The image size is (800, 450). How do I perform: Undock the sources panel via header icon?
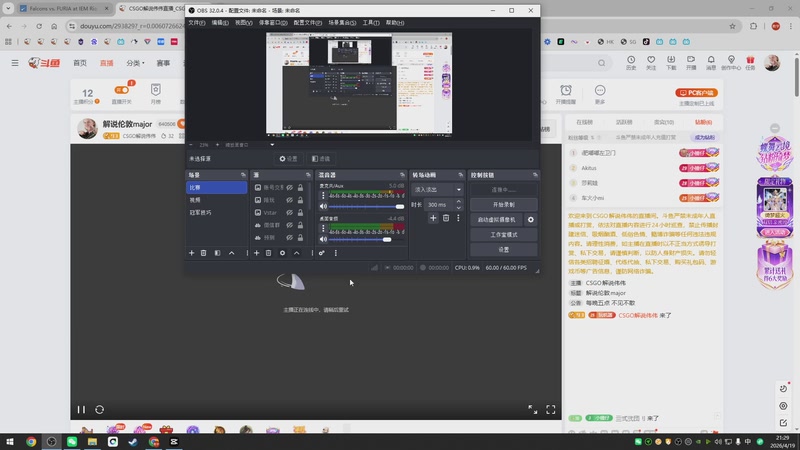click(308, 175)
